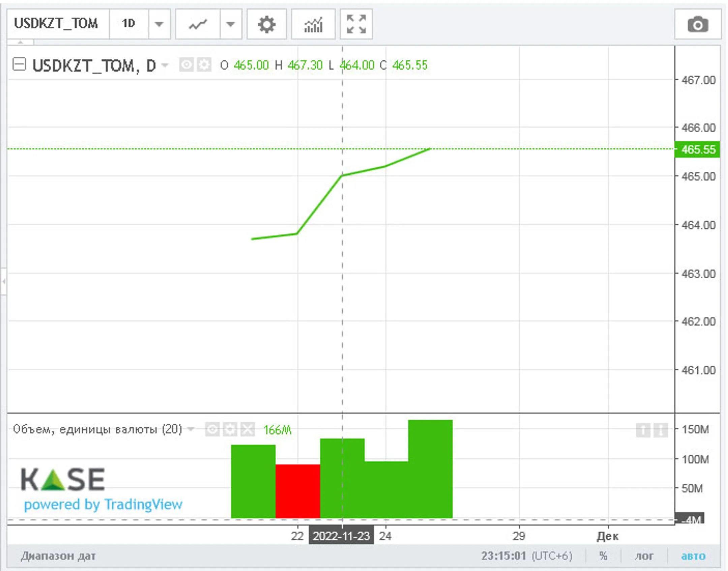Hide the volume indicator via eye icon

212,429
